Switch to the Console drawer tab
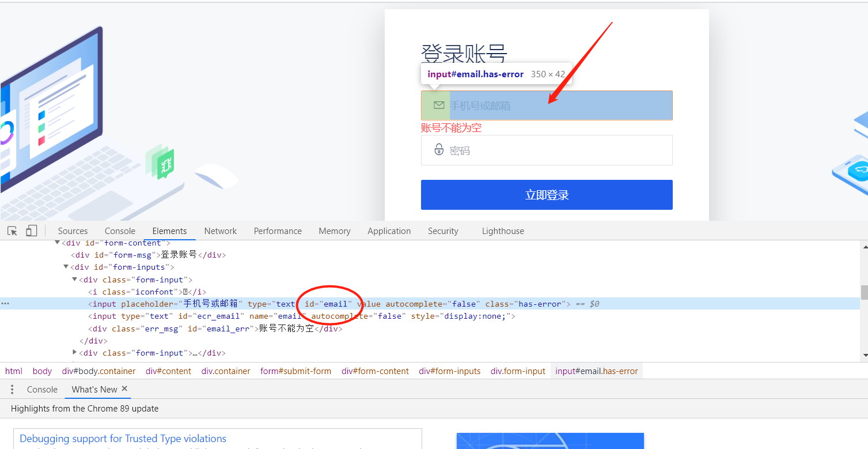 [42, 389]
